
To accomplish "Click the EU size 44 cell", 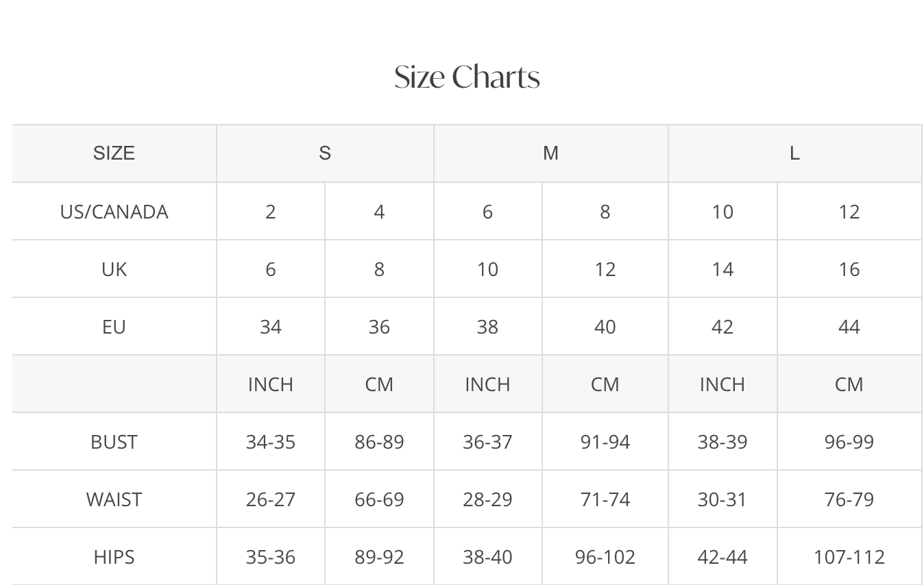I will (849, 327).
